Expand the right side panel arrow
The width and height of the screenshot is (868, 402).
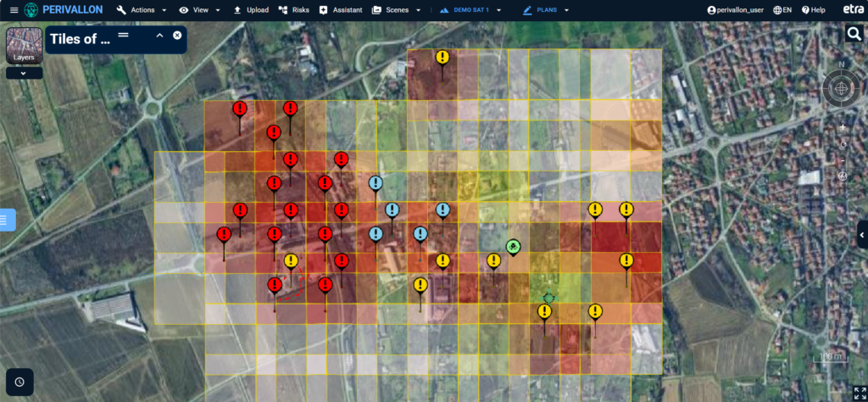click(862, 233)
